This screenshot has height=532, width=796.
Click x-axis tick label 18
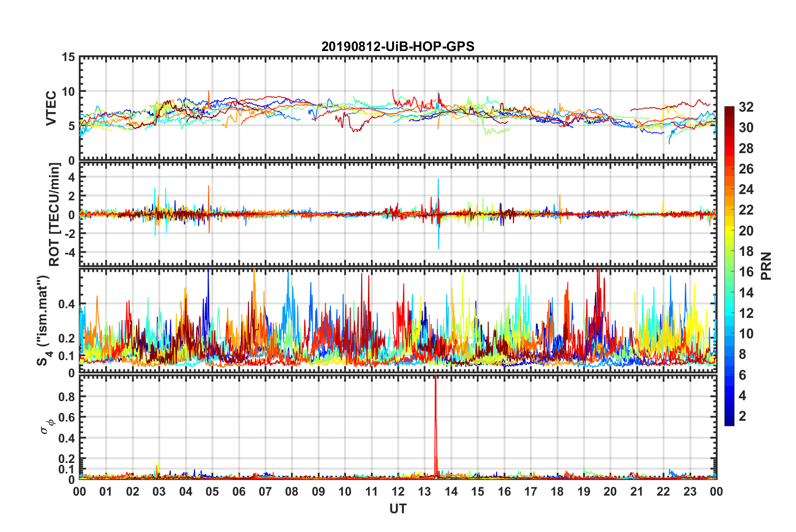click(x=557, y=491)
